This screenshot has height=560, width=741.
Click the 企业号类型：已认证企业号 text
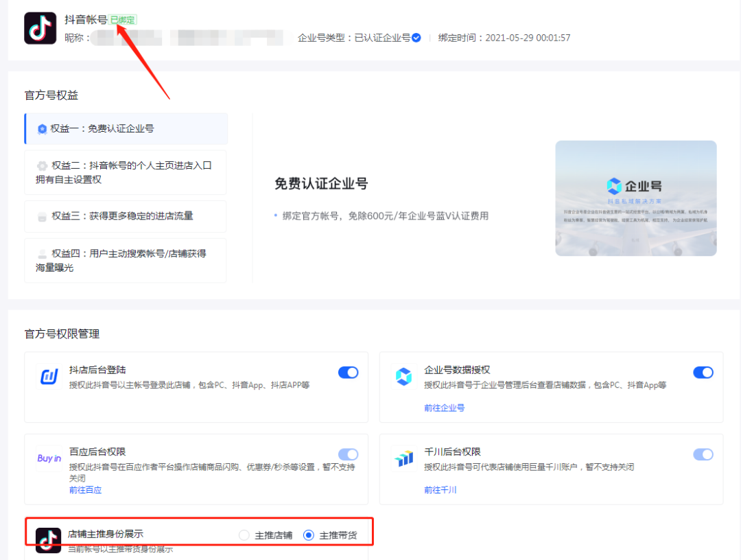[354, 38]
